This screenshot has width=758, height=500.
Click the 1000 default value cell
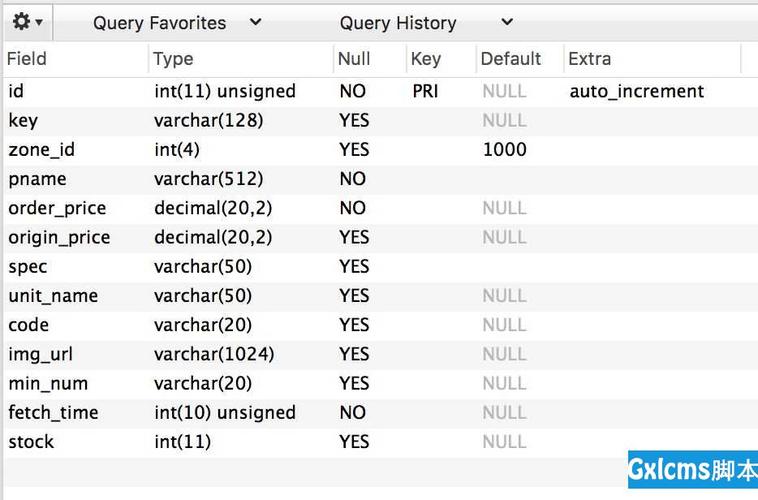pos(505,150)
